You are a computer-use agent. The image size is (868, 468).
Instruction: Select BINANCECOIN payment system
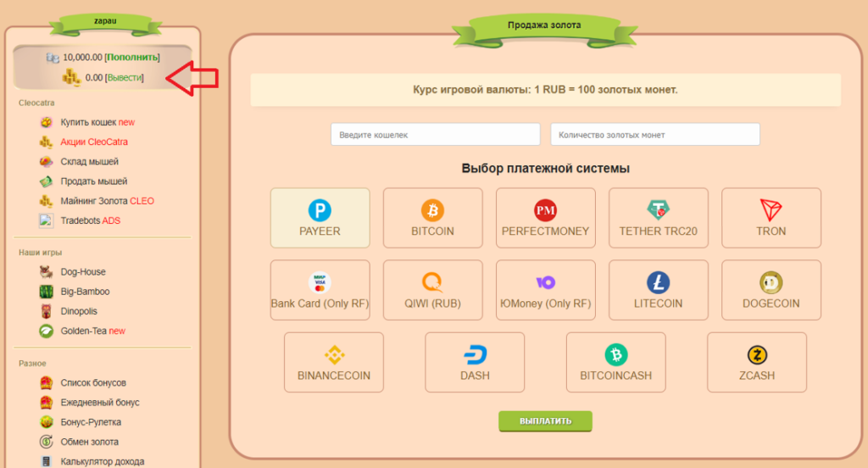[x=334, y=362]
